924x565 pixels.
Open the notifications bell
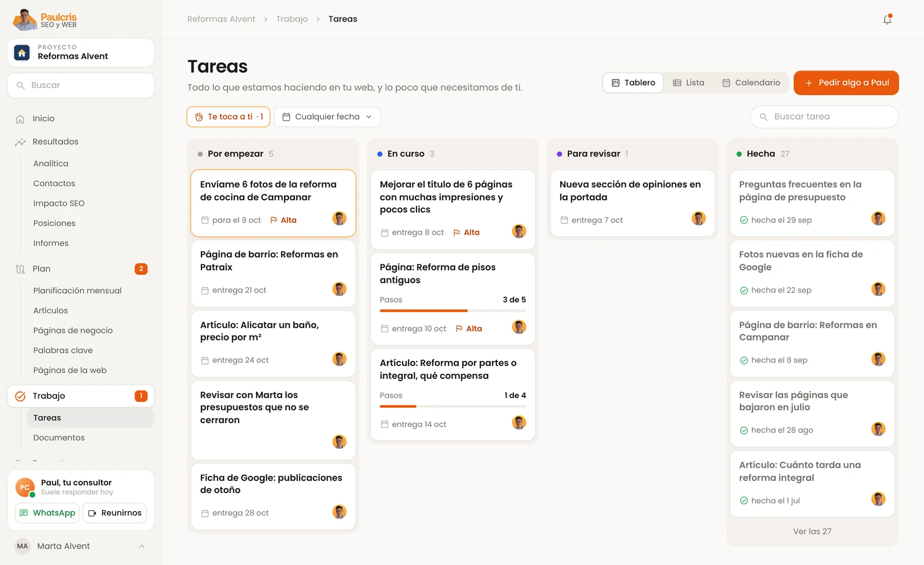(887, 20)
